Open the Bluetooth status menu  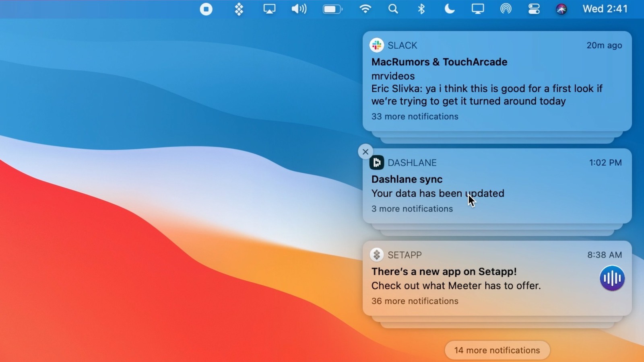421,9
